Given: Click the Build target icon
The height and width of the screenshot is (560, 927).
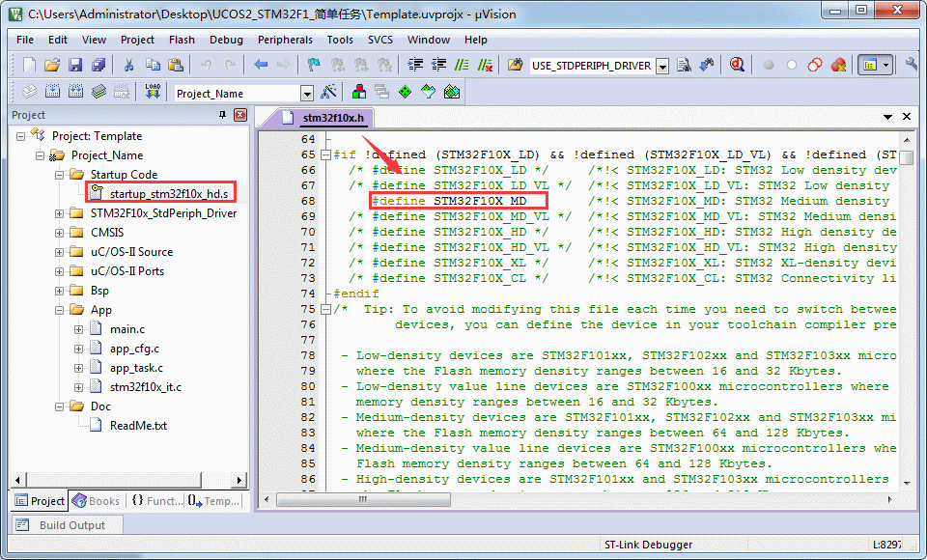Looking at the screenshot, I should (x=51, y=92).
